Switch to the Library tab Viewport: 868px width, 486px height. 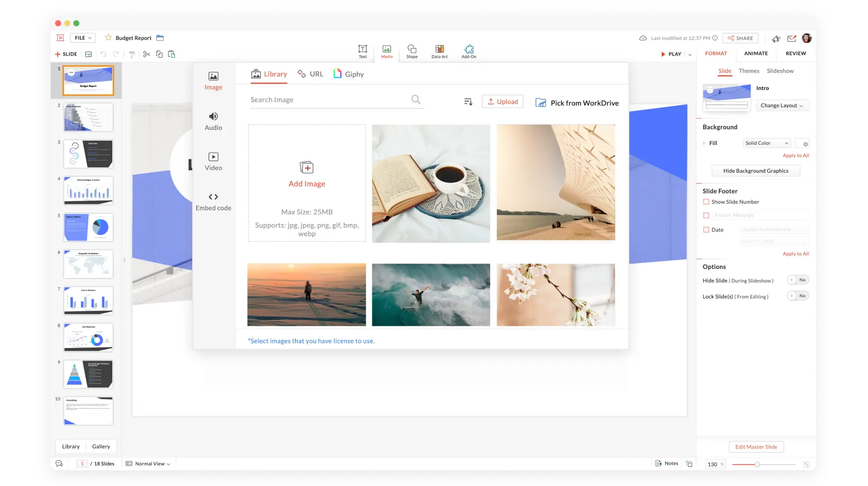(269, 74)
